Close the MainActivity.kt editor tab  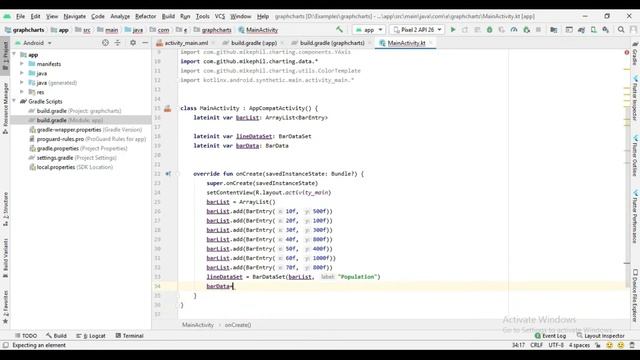[x=431, y=43]
